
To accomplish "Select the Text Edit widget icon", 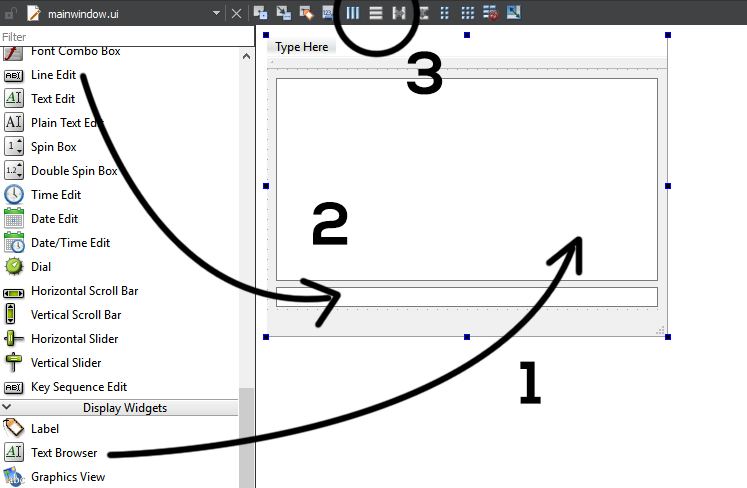I will click(x=13, y=98).
